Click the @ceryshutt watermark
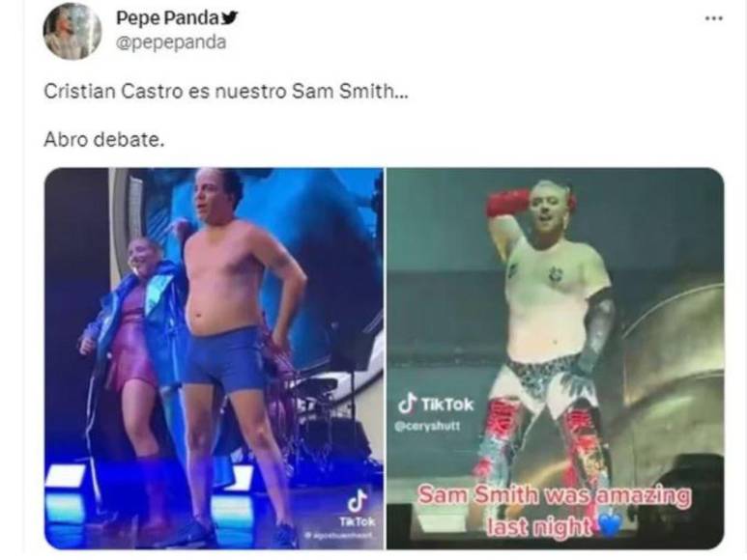This screenshot has width=747, height=560. click(x=427, y=426)
